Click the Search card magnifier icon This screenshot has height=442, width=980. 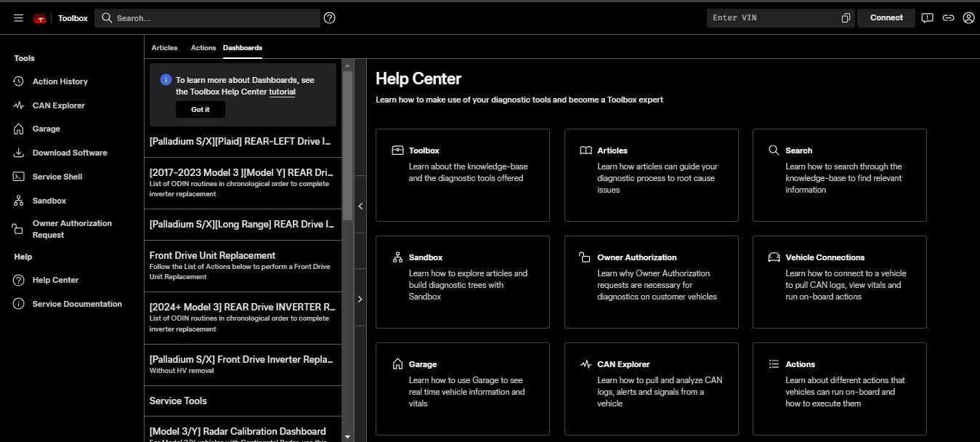[774, 150]
